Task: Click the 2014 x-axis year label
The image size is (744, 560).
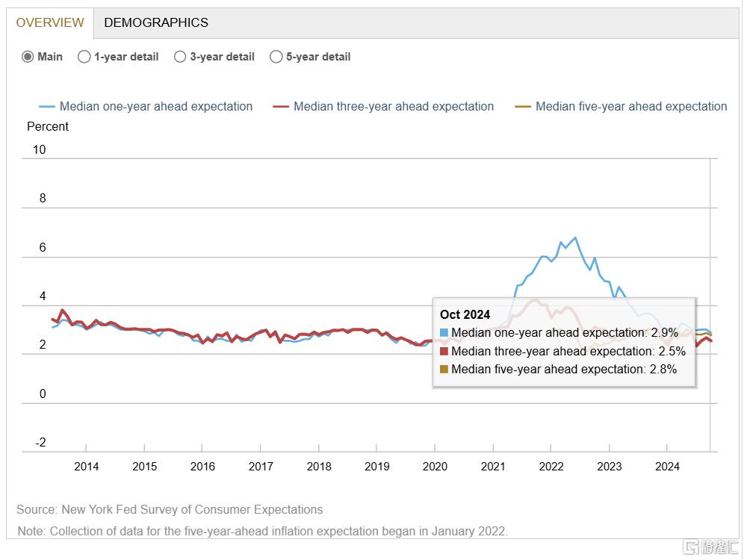Action: (86, 467)
